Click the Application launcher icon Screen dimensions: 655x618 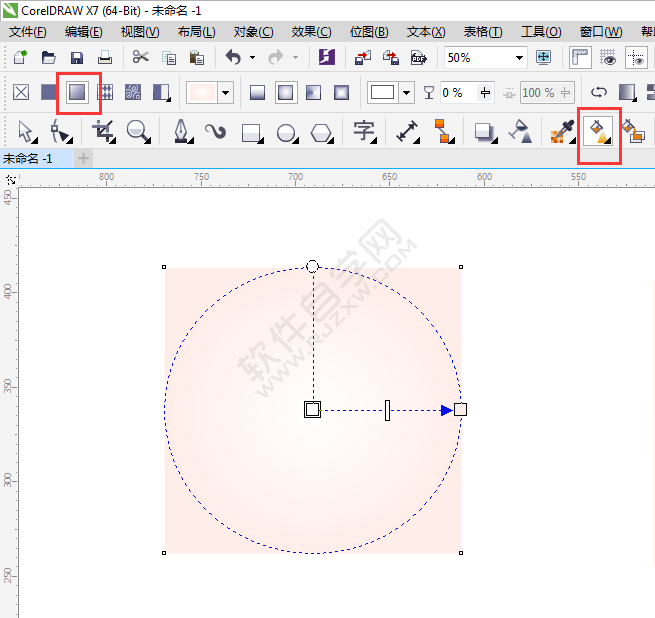point(327,57)
